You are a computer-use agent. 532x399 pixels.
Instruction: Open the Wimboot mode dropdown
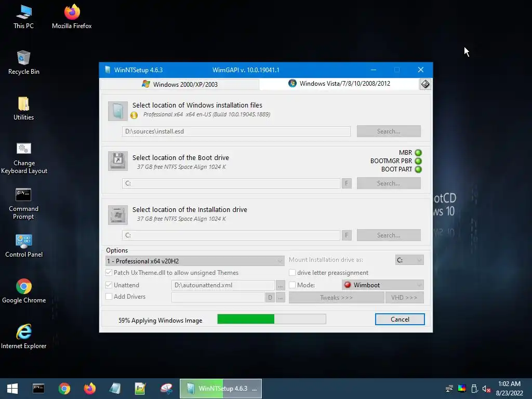pyautogui.click(x=383, y=285)
